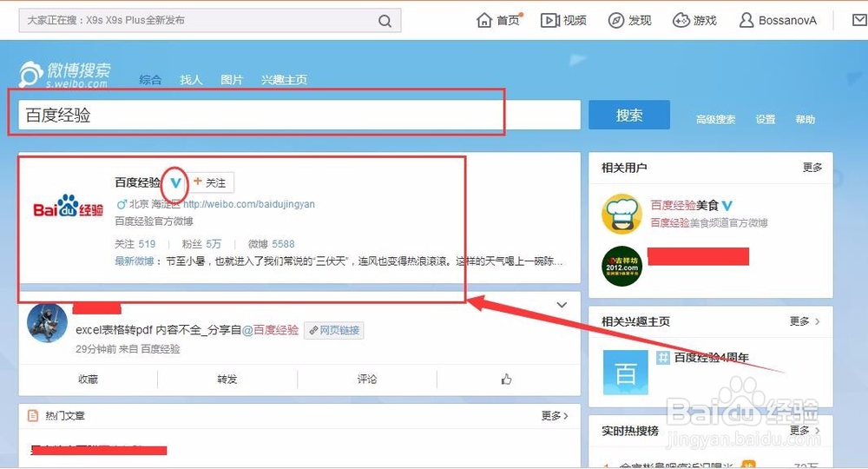Open 更多 in 实时热搜榜 panel
868x469 pixels.
tap(805, 430)
